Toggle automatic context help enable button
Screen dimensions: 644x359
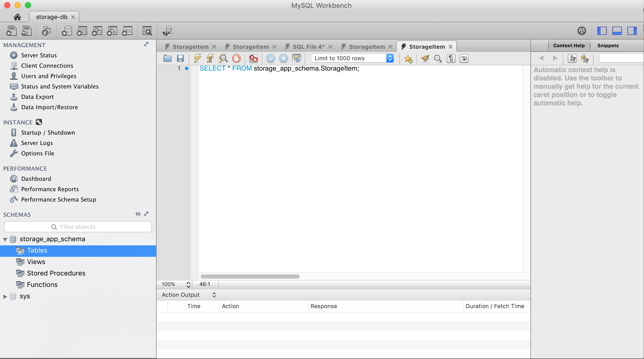[x=586, y=58]
